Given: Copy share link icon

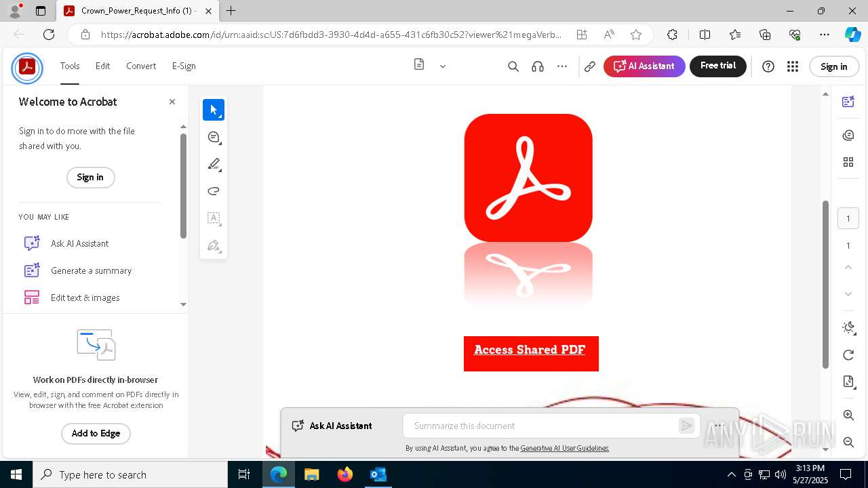Looking at the screenshot, I should [590, 66].
